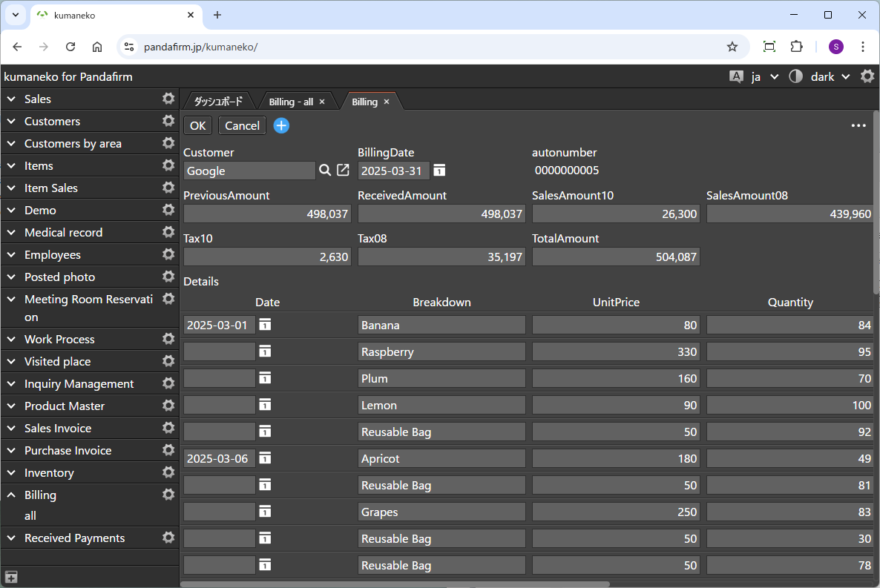Open the three-dot more options menu
880x588 pixels.
coord(858,125)
